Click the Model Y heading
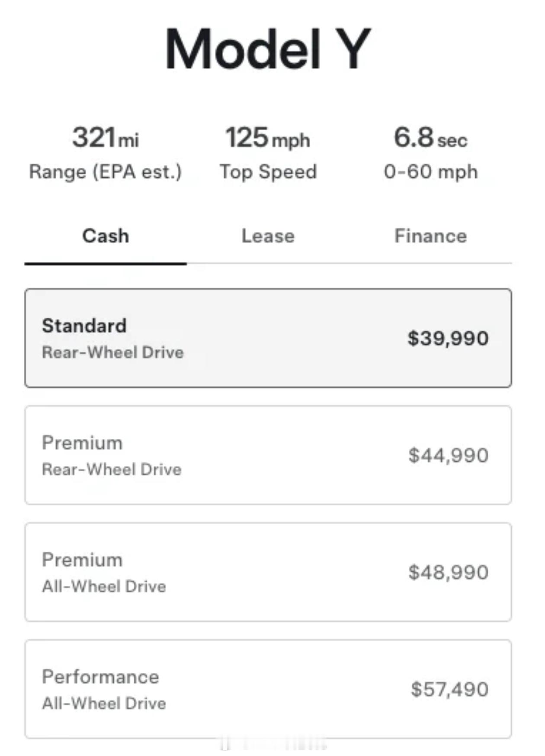The height and width of the screenshot is (756, 545). point(268,48)
